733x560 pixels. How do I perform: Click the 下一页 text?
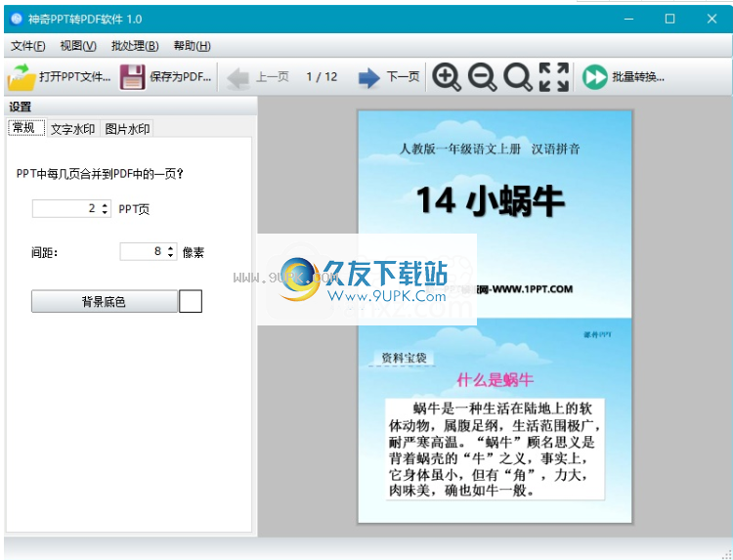pos(403,77)
